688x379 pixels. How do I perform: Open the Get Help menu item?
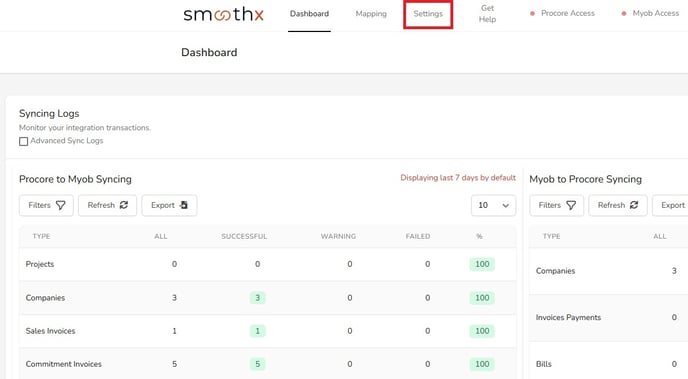[x=487, y=14]
